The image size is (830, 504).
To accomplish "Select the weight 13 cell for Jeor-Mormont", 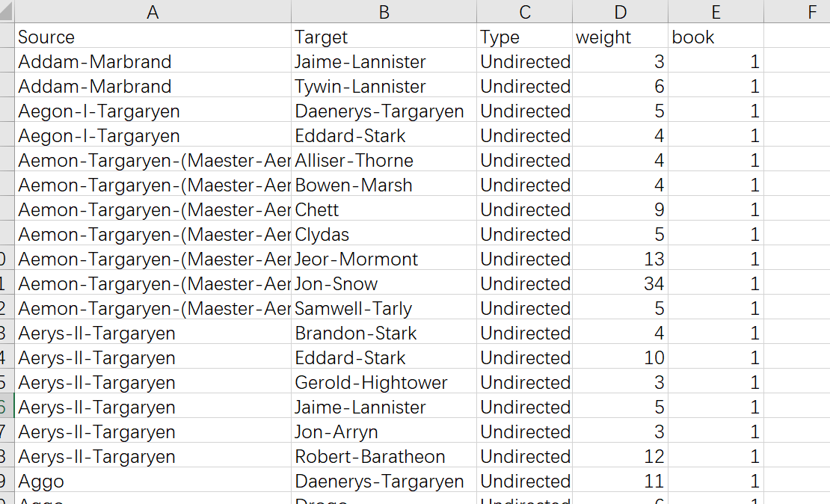I will 621,258.
